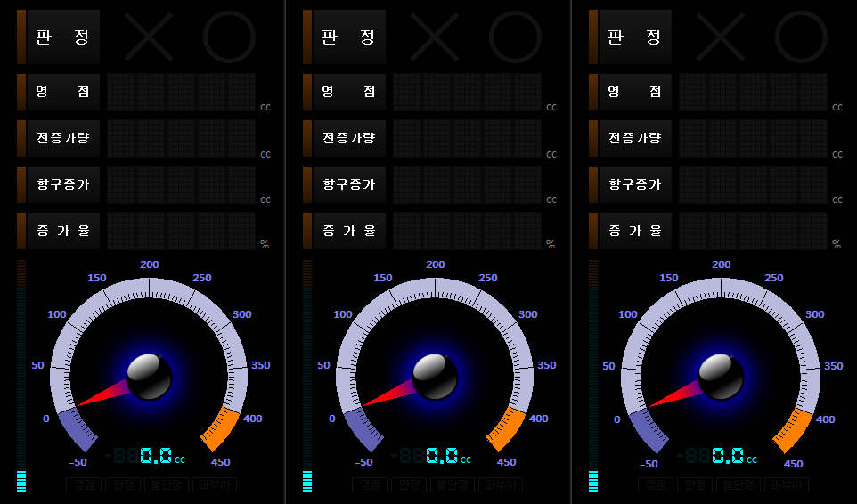Toggle the 과부하 indicator below the right gauge
Image resolution: width=857 pixels, height=504 pixels.
click(787, 485)
